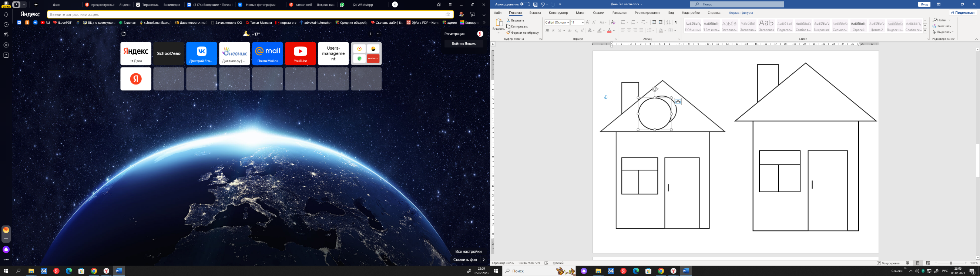Apply Заголовок style from gallery

click(x=766, y=26)
